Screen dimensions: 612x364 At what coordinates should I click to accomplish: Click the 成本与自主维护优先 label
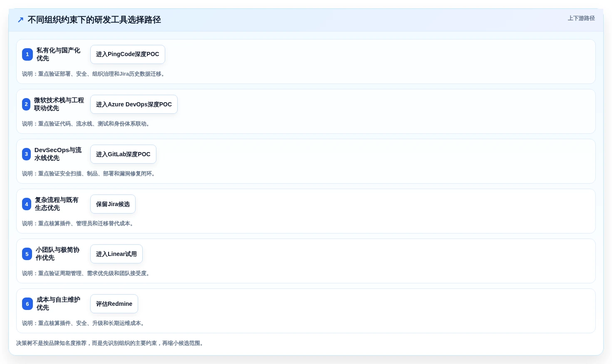click(x=58, y=304)
